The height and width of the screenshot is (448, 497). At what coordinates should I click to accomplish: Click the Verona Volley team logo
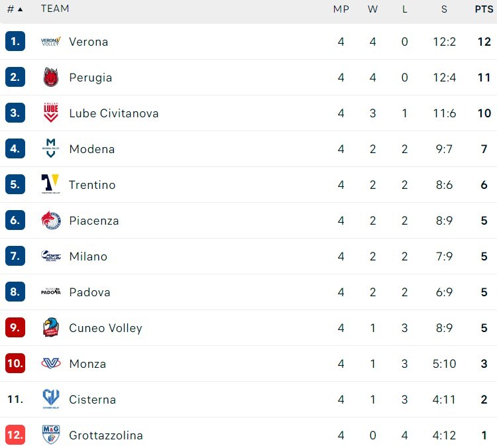[x=51, y=42]
